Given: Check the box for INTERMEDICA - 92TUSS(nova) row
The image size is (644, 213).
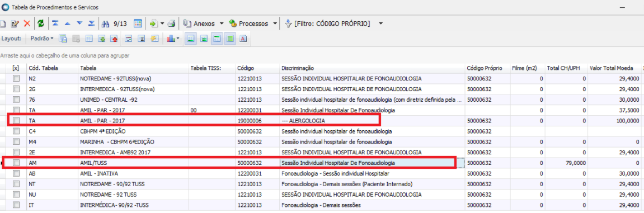Looking at the screenshot, I should coord(16,89).
